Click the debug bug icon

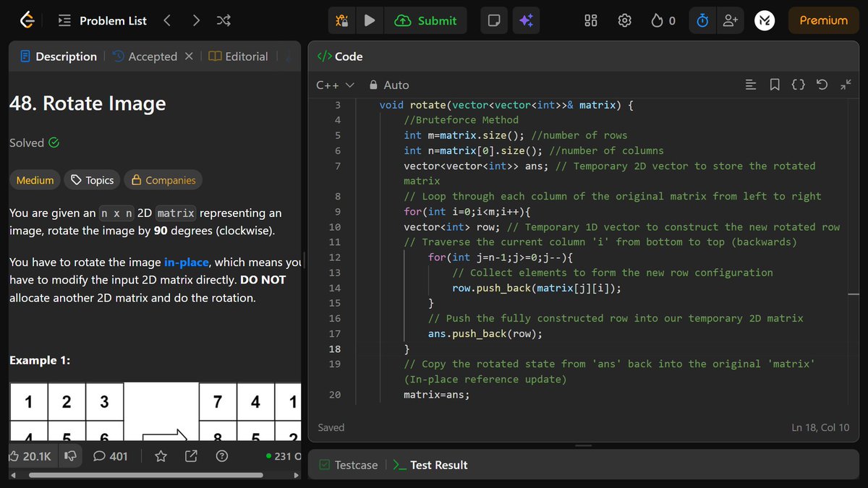pos(341,21)
